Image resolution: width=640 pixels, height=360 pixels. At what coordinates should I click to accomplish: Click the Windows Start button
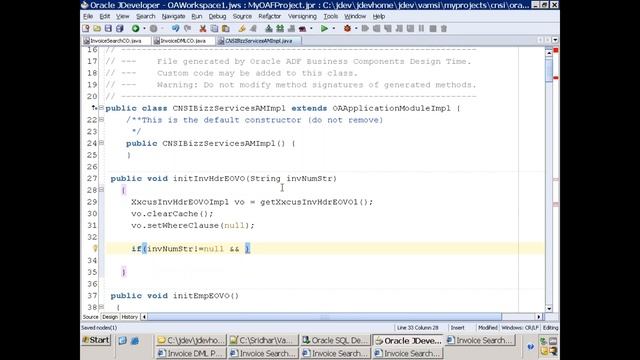[96, 340]
